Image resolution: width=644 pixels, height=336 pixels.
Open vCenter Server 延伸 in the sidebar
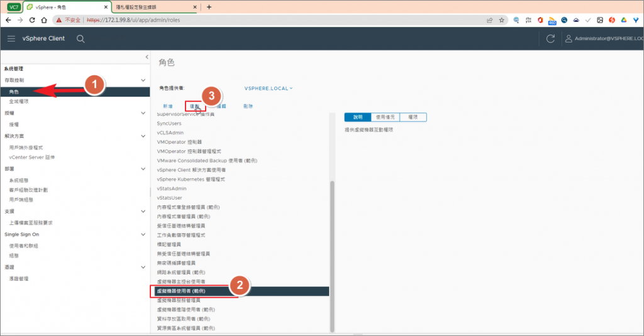click(x=31, y=157)
